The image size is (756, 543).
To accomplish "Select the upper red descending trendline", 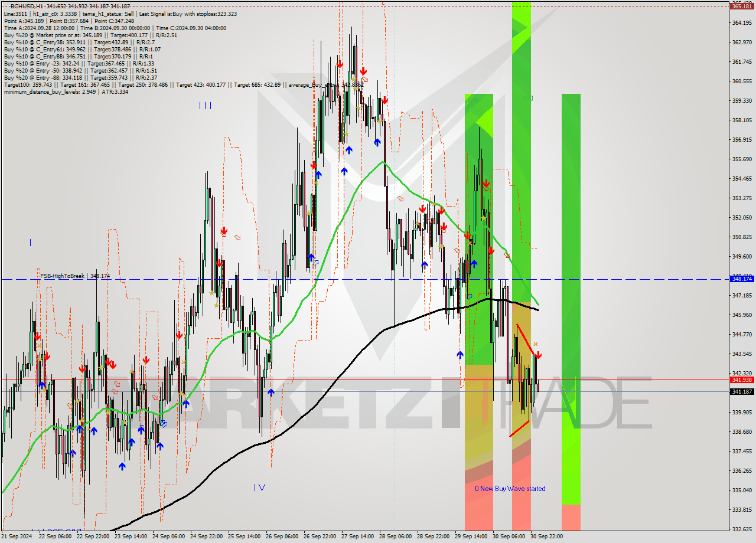I will click(x=526, y=339).
